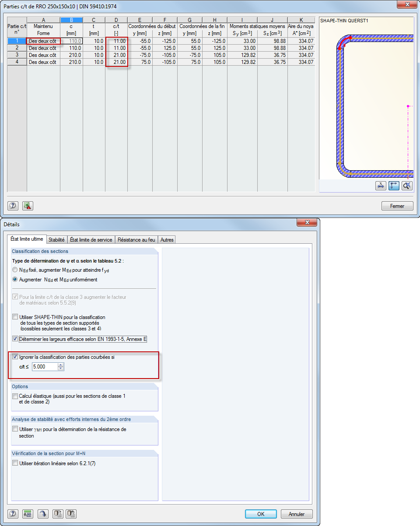Screen dimensions: 420x526
Task: Select table row number 2
Action: (x=17, y=48)
